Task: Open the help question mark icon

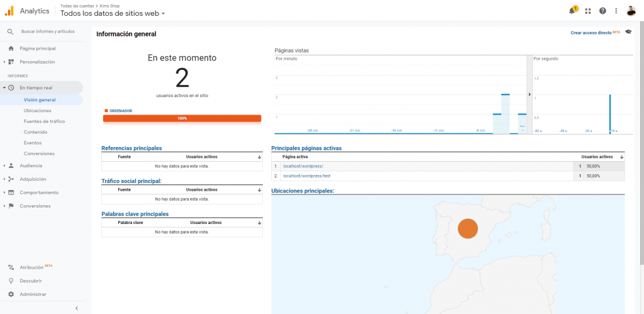Action: (602, 11)
